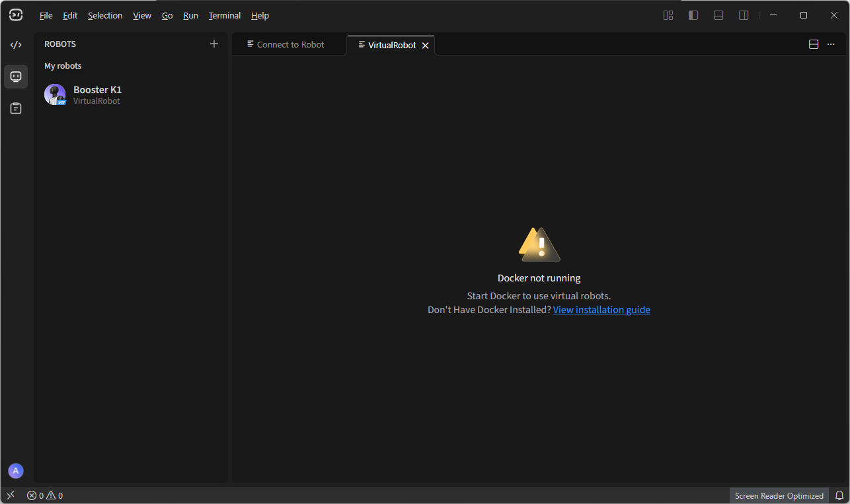The image size is (850, 504).
Task: Click the app logo in title bar
Action: (16, 15)
